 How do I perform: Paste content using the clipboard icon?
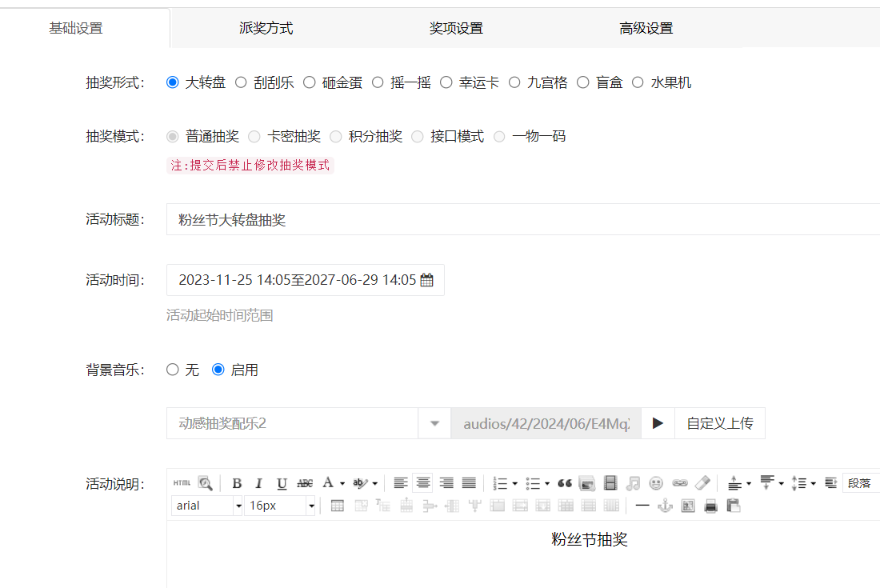734,506
